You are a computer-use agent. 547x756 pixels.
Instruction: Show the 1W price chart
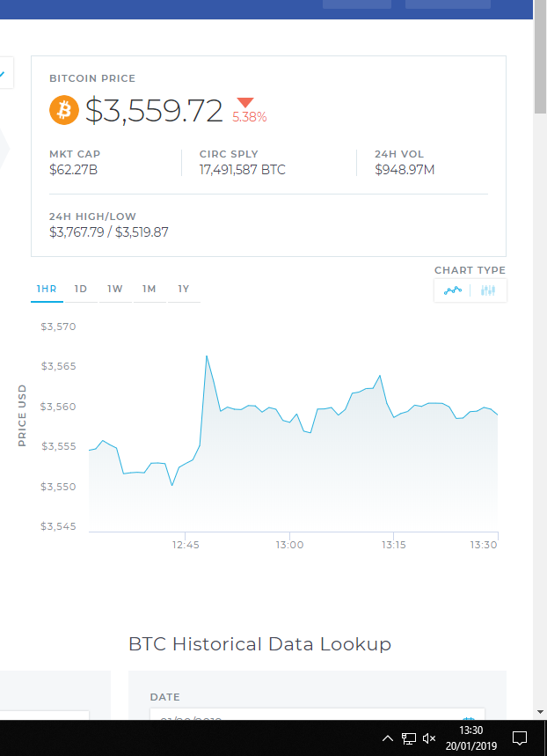[x=115, y=289]
